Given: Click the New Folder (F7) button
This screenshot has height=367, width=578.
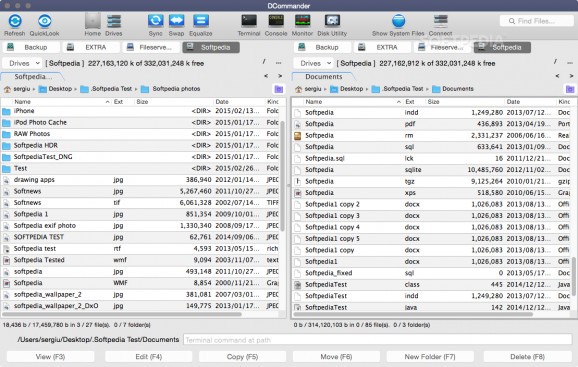Looking at the screenshot, I should pyautogui.click(x=430, y=357).
